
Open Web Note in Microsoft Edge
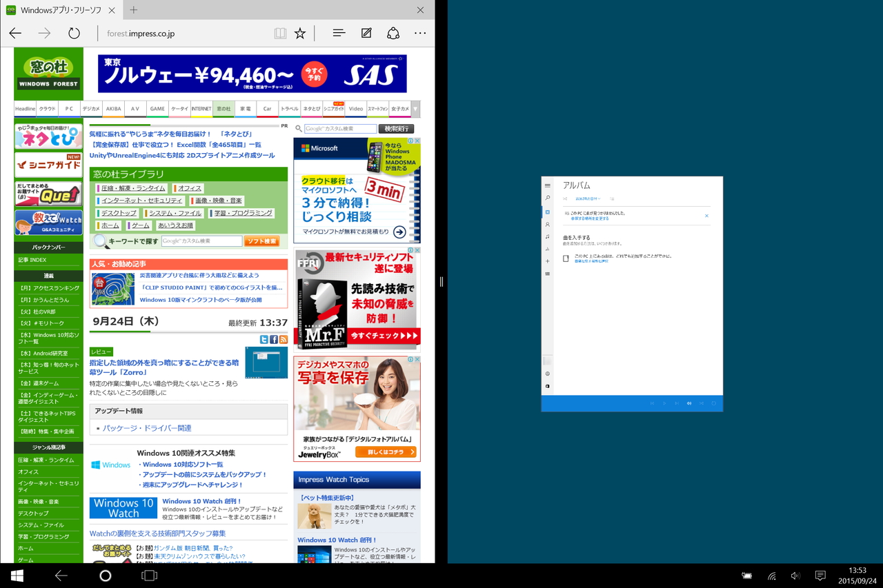(366, 33)
